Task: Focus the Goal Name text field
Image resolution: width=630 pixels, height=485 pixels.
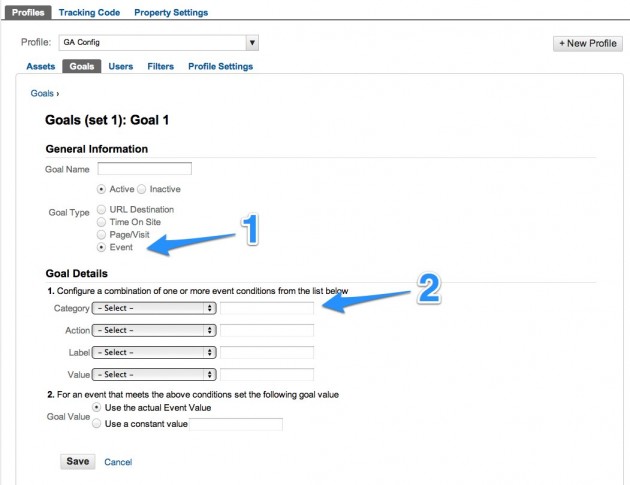Action: (145, 169)
